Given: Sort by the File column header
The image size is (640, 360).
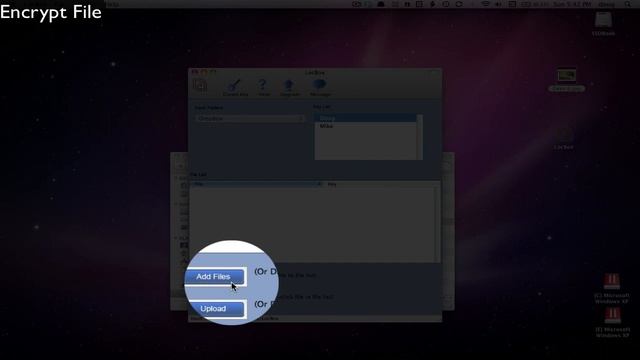Looking at the screenshot, I should point(257,184).
